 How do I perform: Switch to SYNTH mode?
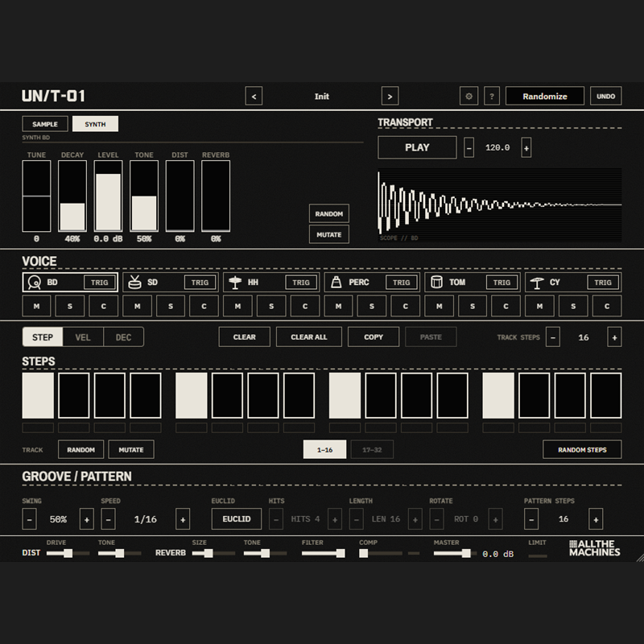click(x=95, y=124)
